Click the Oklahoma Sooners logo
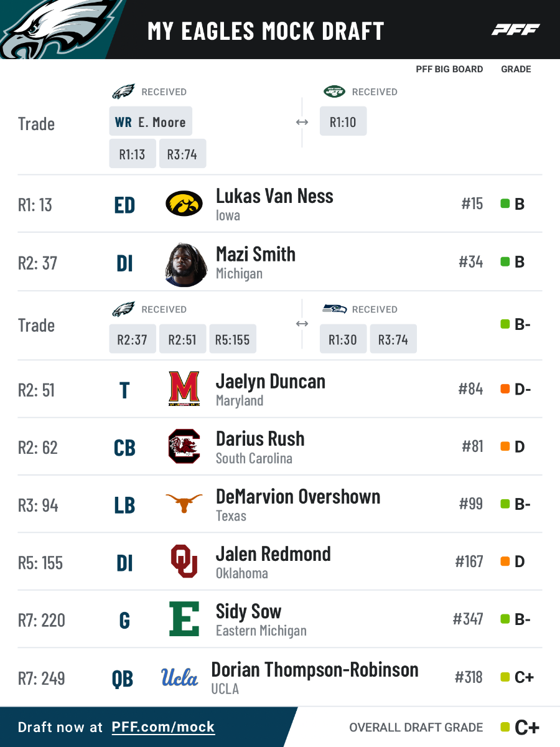The width and height of the screenshot is (560, 747). coord(184,561)
